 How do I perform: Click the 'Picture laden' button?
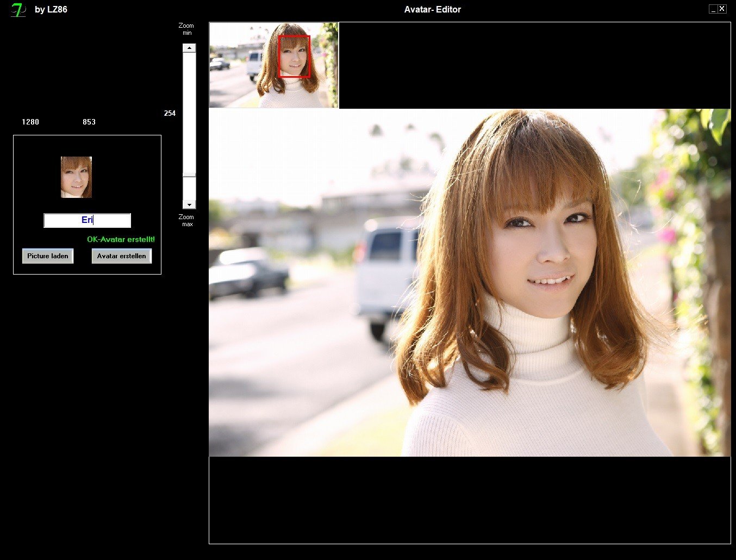click(48, 256)
